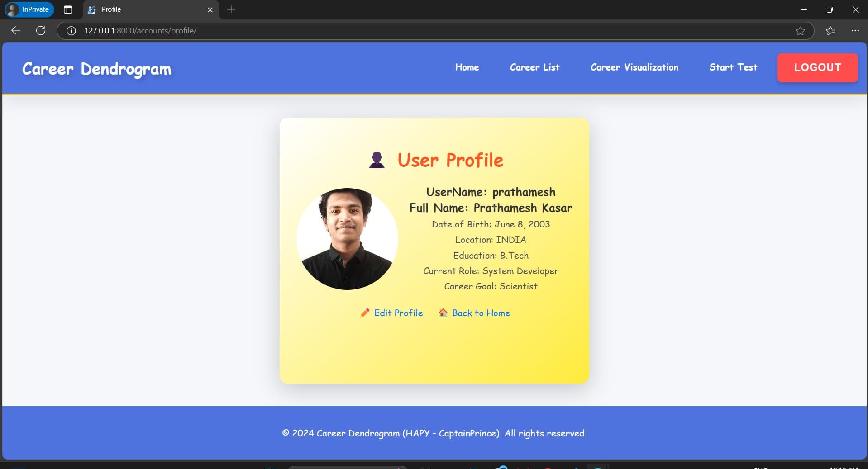Follow the Back to Home link
Image resolution: width=868 pixels, height=469 pixels.
point(481,313)
